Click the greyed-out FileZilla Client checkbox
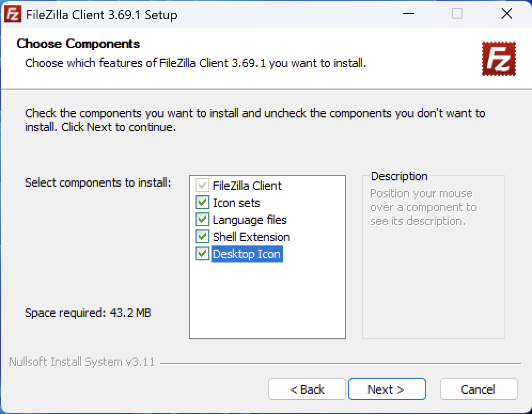The height and width of the screenshot is (414, 532). click(x=202, y=185)
